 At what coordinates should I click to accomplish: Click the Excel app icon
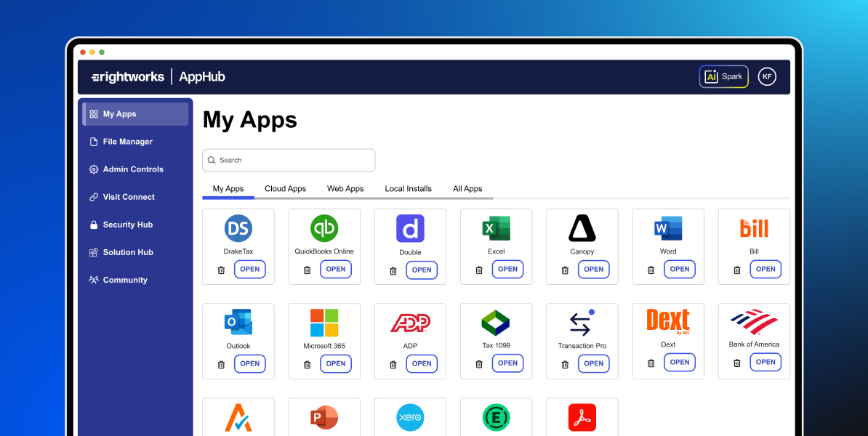(x=496, y=228)
